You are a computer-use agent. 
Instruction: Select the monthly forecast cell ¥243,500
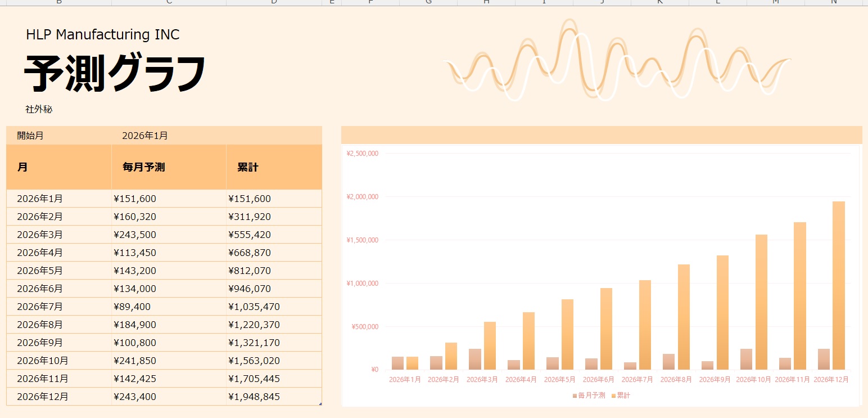[135, 235]
